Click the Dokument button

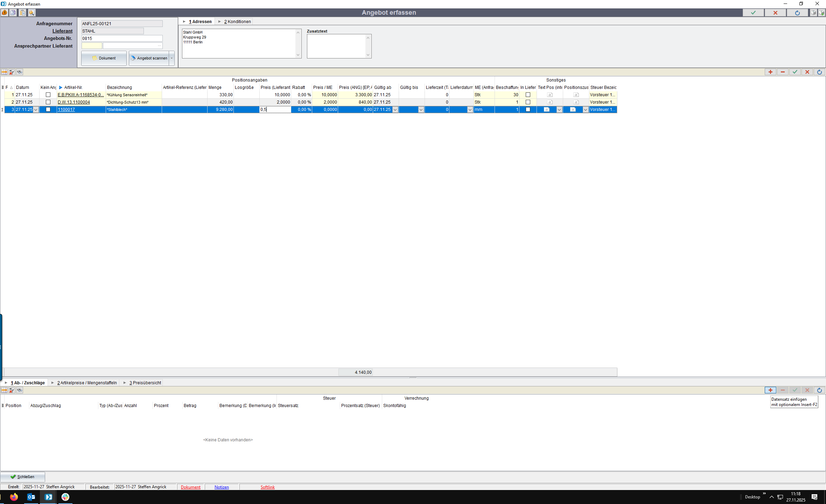pos(104,58)
